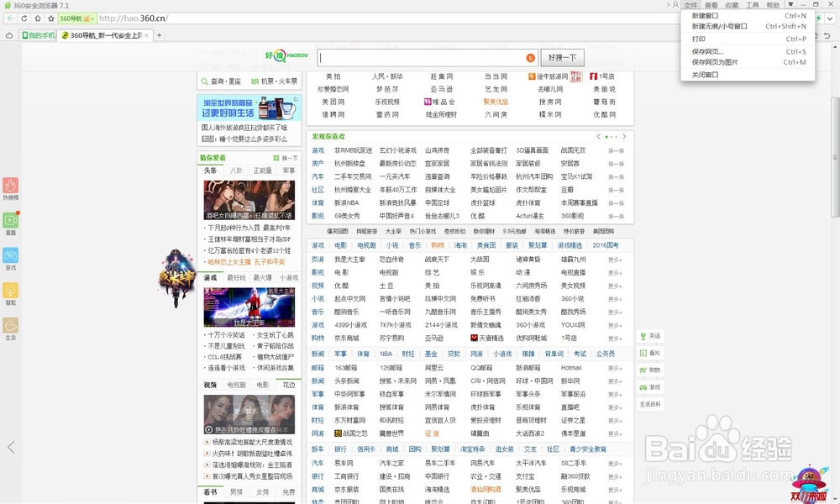Open the 笑话 floating panel button

(650, 336)
